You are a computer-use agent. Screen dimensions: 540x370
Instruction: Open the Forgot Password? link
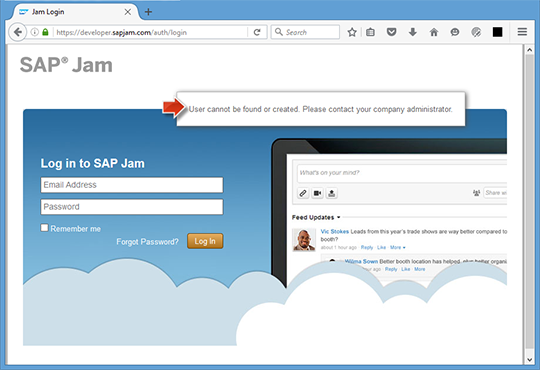(x=147, y=241)
